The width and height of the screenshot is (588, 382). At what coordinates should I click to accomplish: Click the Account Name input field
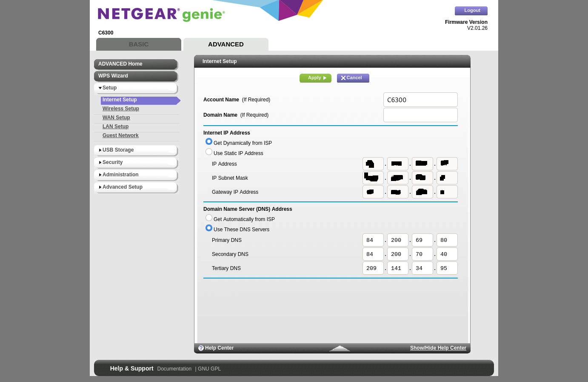(x=420, y=100)
